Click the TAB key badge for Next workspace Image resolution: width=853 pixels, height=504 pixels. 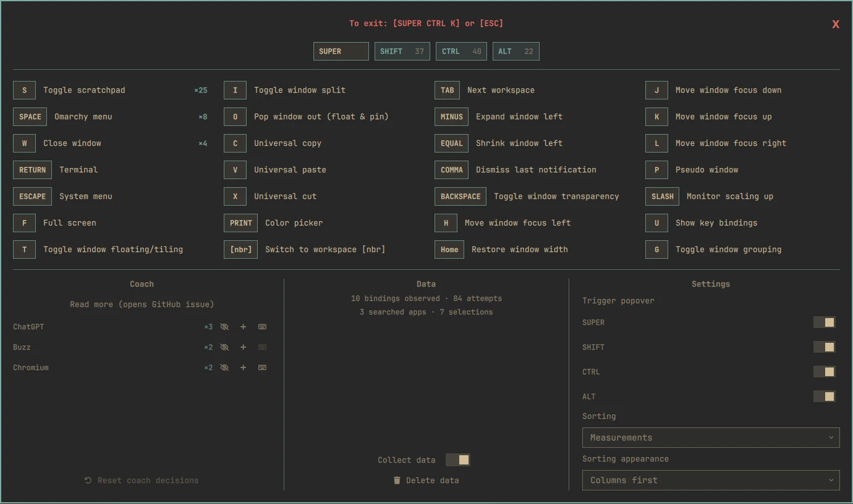click(447, 90)
